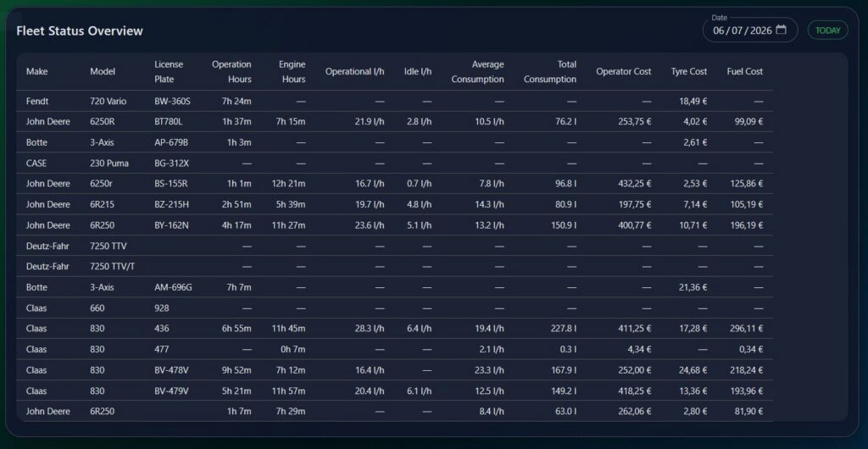Image resolution: width=868 pixels, height=449 pixels.
Task: Select license plate 928
Action: [162, 308]
